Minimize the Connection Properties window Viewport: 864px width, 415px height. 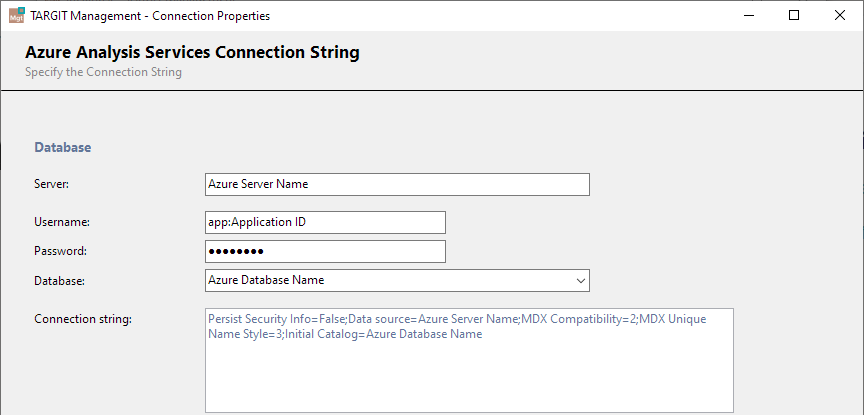[x=748, y=15]
